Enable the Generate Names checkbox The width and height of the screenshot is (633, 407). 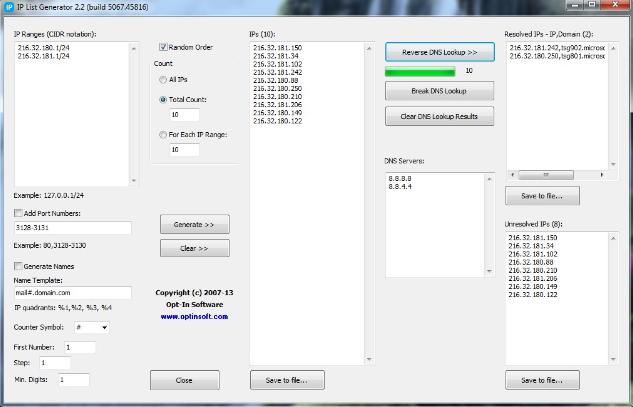18,266
